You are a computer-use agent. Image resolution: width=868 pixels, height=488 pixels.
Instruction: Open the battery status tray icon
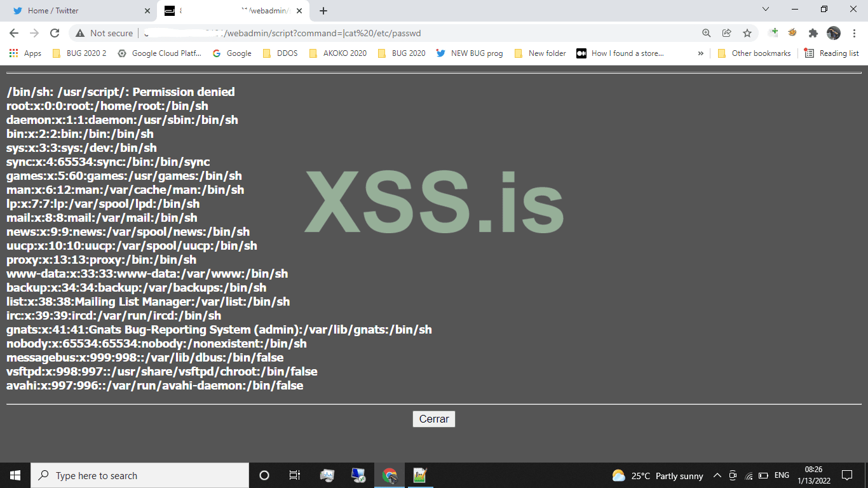[x=764, y=475]
